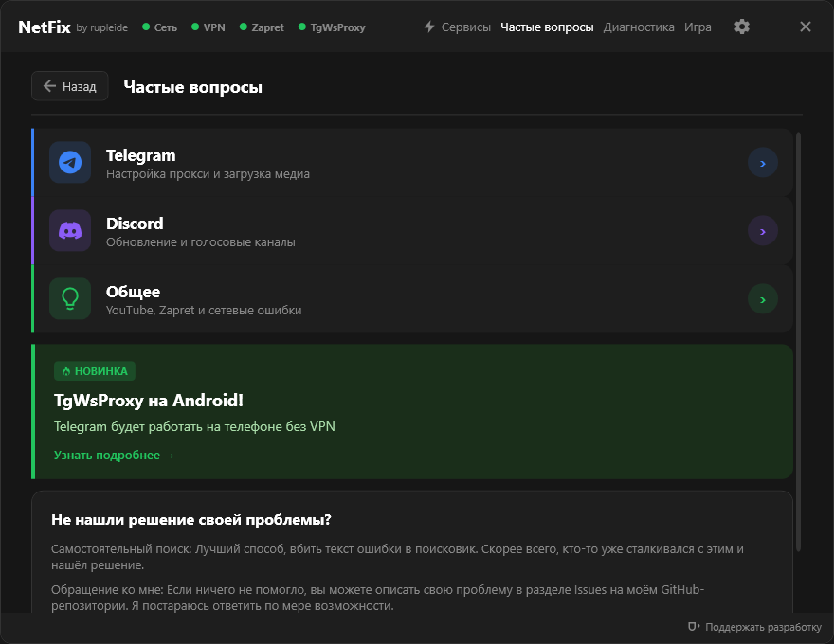Screen dimensions: 834x644
Task: Open the Диагностика tab
Action: point(638,27)
